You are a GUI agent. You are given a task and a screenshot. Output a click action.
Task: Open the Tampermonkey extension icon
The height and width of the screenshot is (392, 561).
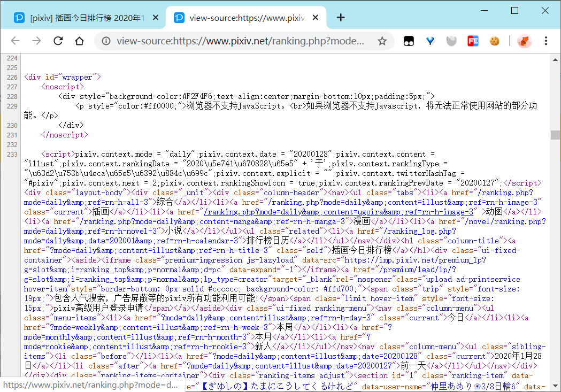409,41
